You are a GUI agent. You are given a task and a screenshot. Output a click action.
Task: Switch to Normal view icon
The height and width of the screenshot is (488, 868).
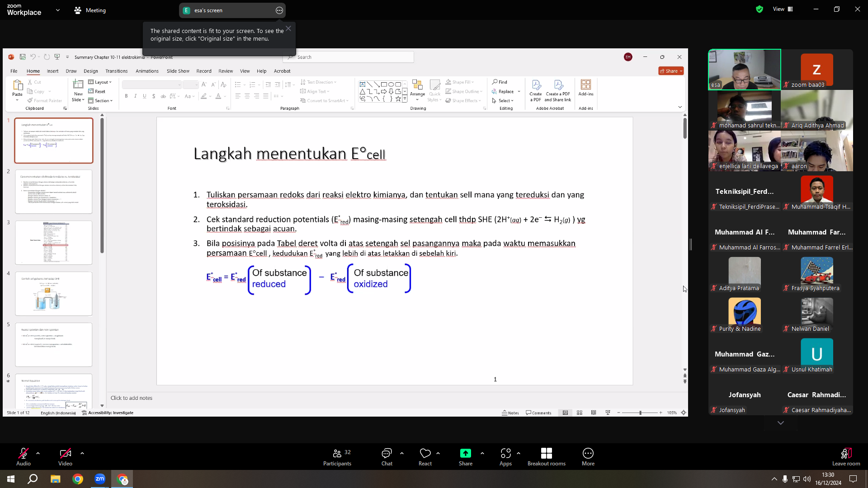566,413
